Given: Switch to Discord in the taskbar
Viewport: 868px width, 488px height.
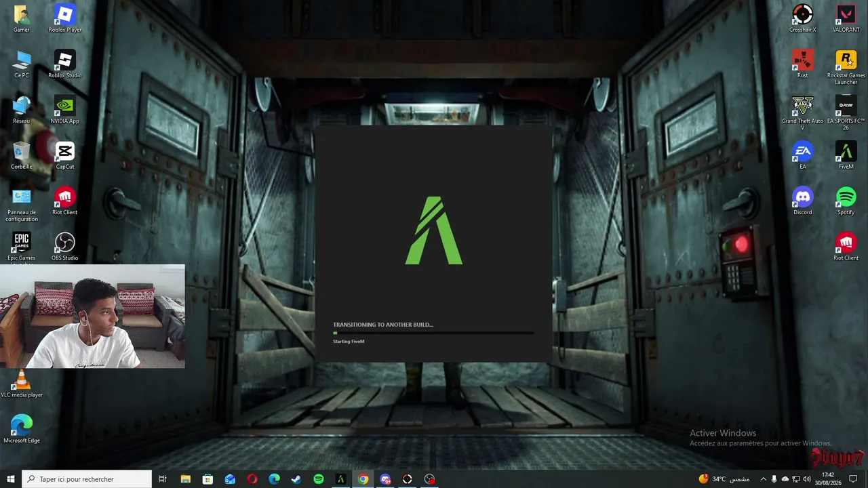Looking at the screenshot, I should coord(385,479).
